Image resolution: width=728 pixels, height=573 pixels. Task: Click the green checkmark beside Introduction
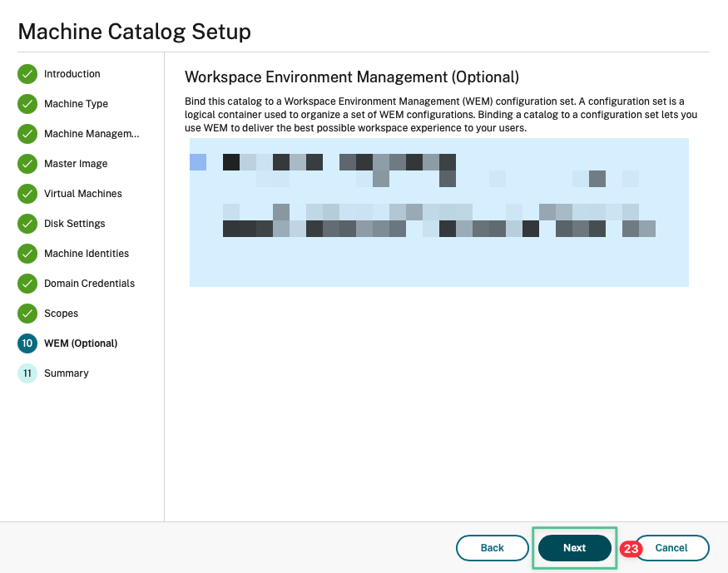coord(27,74)
